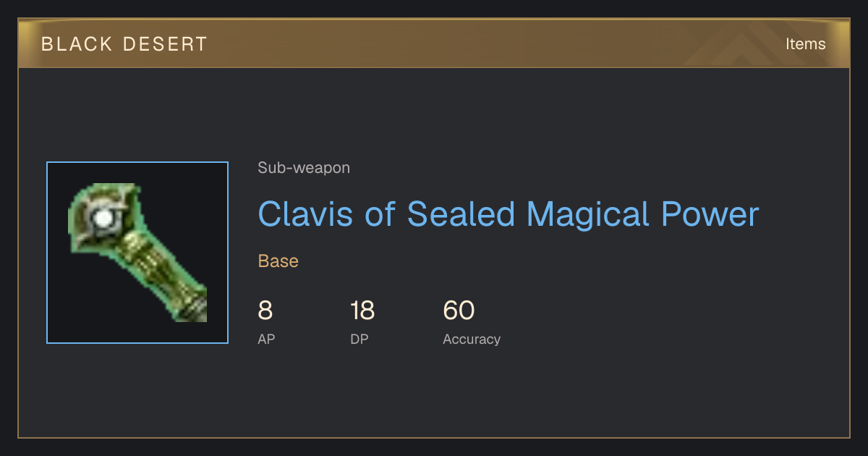This screenshot has width=868, height=456.
Task: Click the Accuracy stat label
Action: tap(472, 339)
